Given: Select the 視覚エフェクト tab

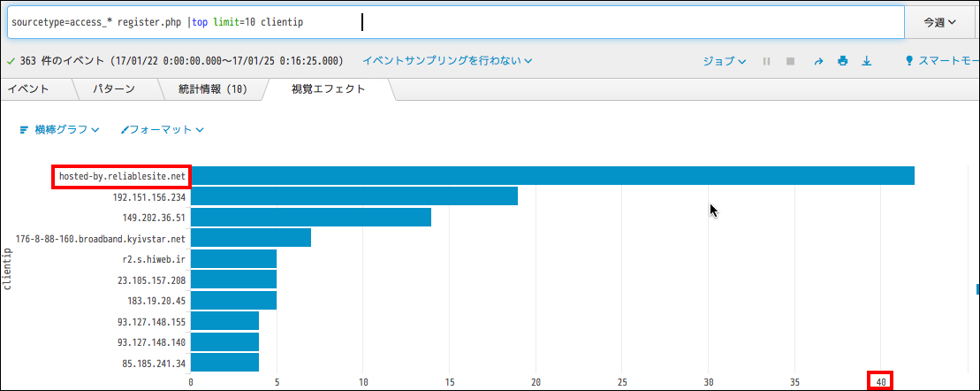Looking at the screenshot, I should point(328,89).
